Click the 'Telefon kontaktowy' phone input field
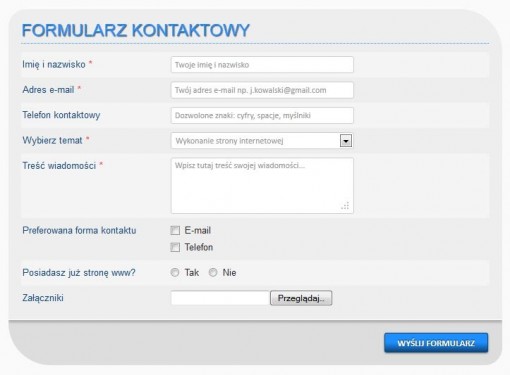The width and height of the screenshot is (510, 375). pos(262,115)
